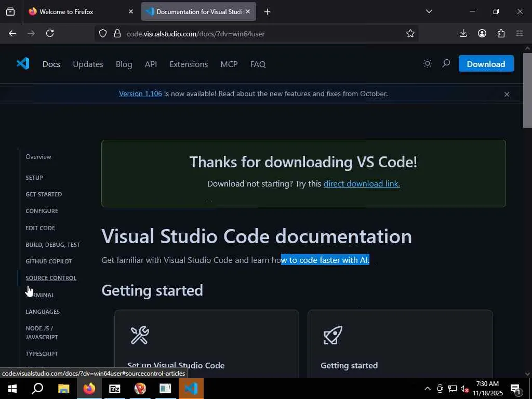Expand the NODE.JS / JAVASCRIPT sidebar section

(x=42, y=332)
